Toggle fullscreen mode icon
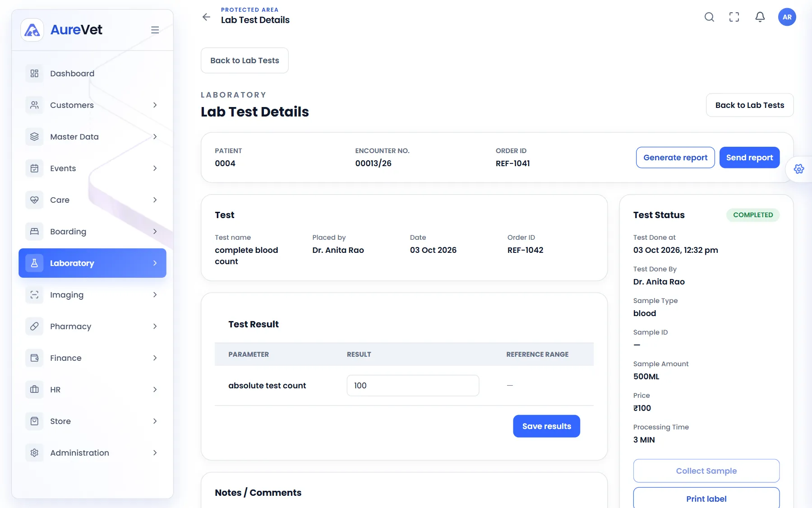 pos(734,17)
